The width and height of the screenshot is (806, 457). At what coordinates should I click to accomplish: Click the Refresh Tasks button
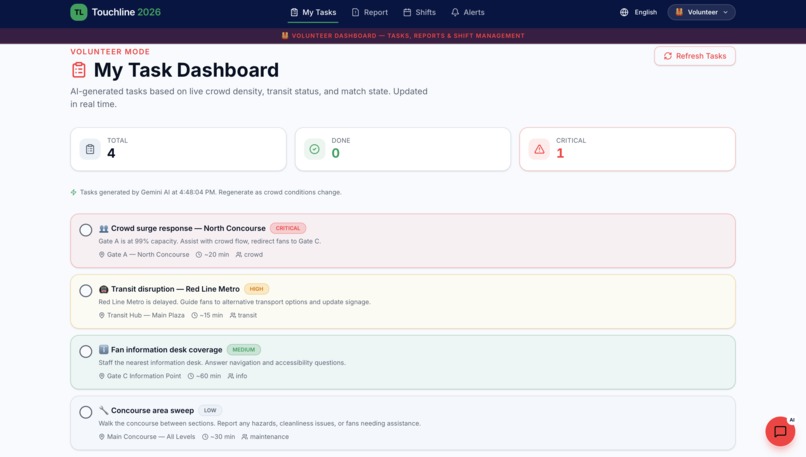point(694,56)
